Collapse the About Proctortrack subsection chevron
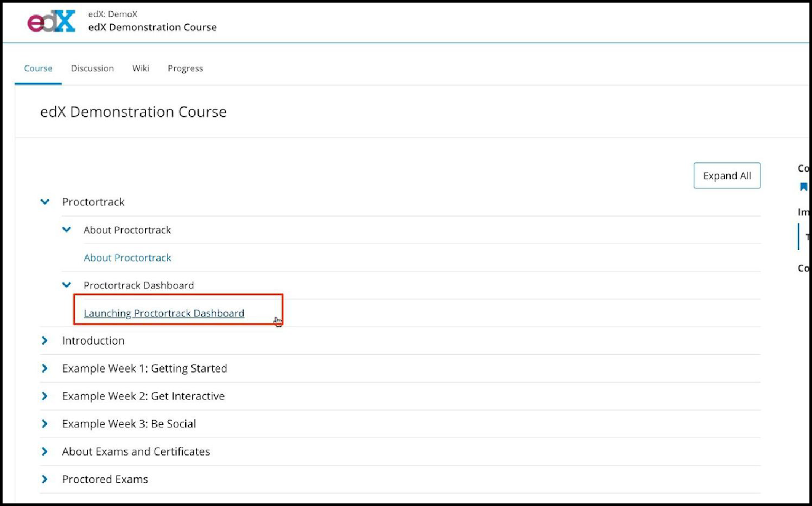The height and width of the screenshot is (506, 812). [66, 229]
